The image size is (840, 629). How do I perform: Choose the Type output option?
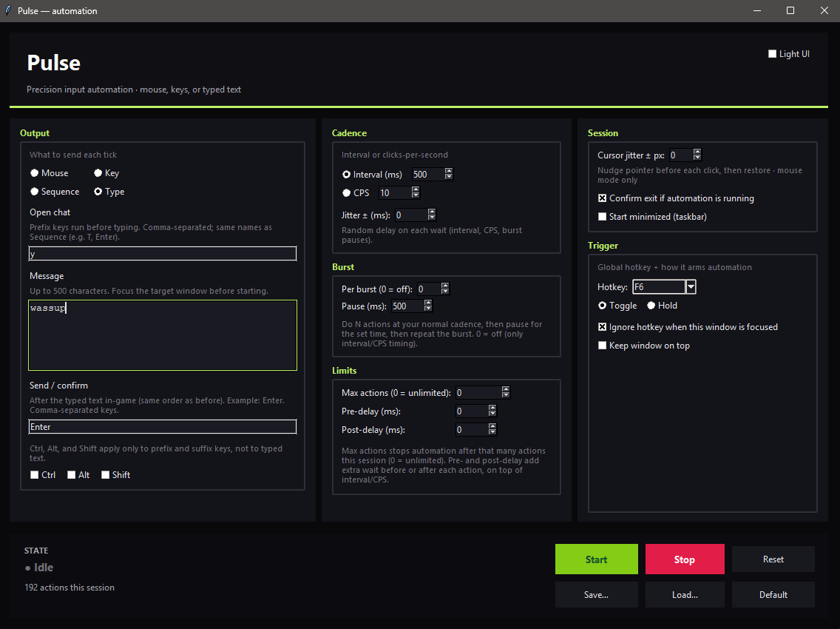click(x=109, y=192)
